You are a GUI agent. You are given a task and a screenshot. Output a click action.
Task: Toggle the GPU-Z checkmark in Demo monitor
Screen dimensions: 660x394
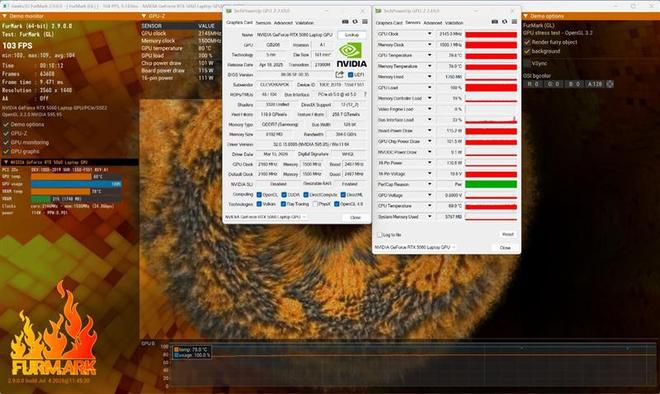(6, 133)
